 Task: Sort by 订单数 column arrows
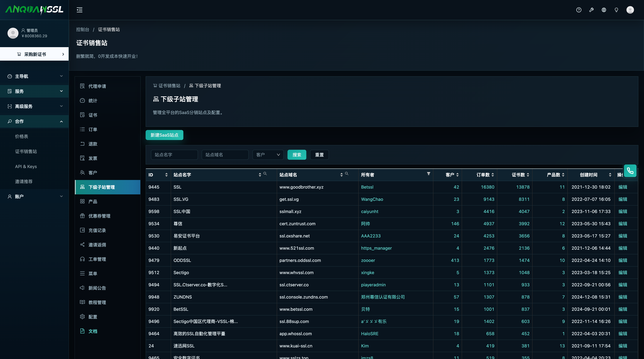tap(493, 175)
